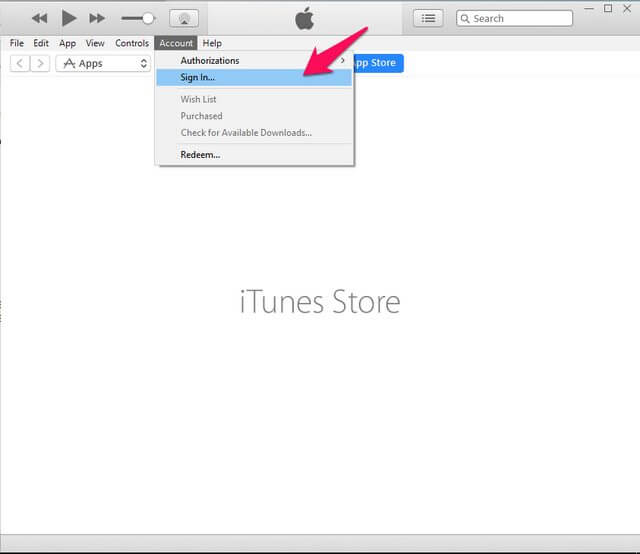Click the magnifier search icon
640x554 pixels.
[465, 18]
